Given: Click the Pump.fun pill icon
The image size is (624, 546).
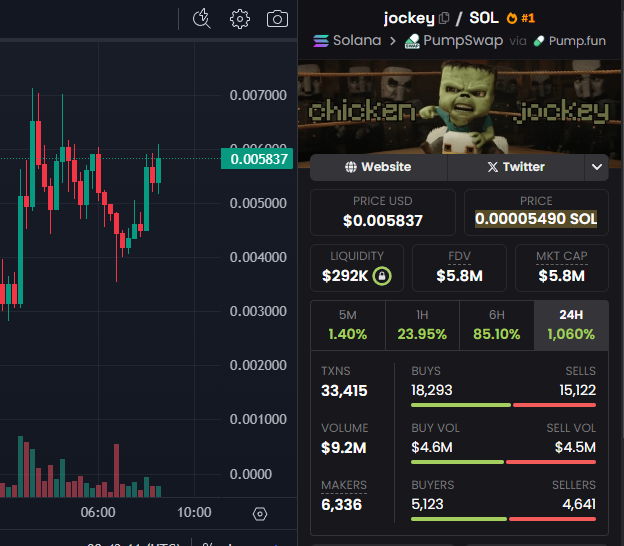Looking at the screenshot, I should pyautogui.click(x=539, y=41).
